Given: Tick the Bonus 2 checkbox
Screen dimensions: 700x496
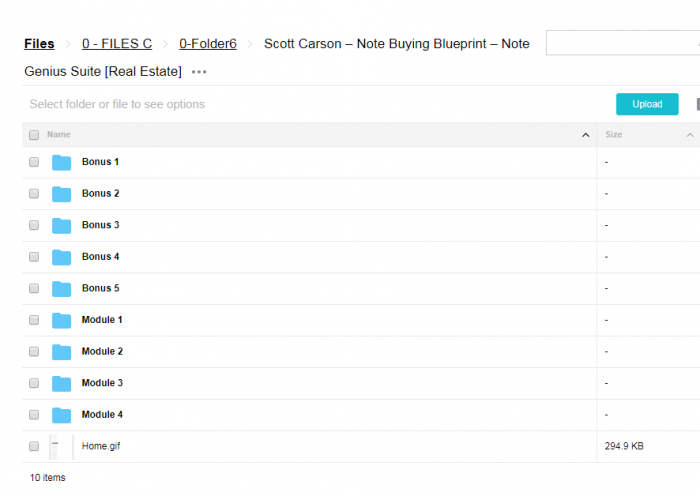Looking at the screenshot, I should (34, 194).
